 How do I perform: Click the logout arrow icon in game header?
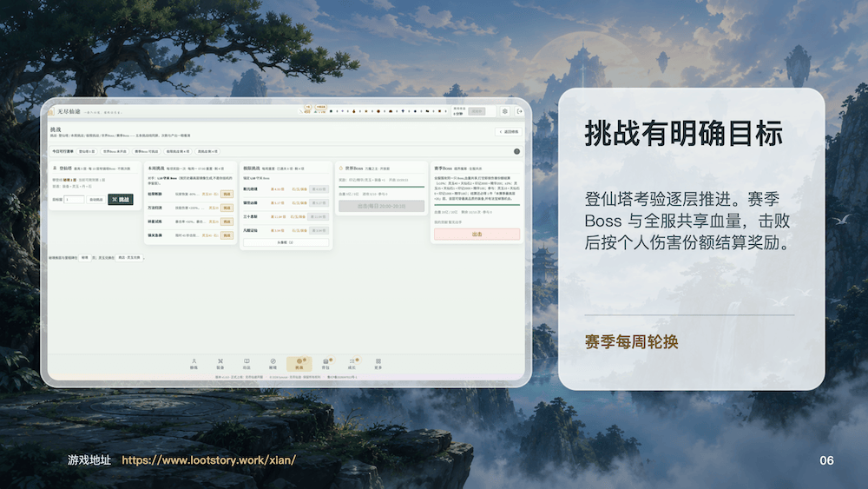(x=519, y=111)
